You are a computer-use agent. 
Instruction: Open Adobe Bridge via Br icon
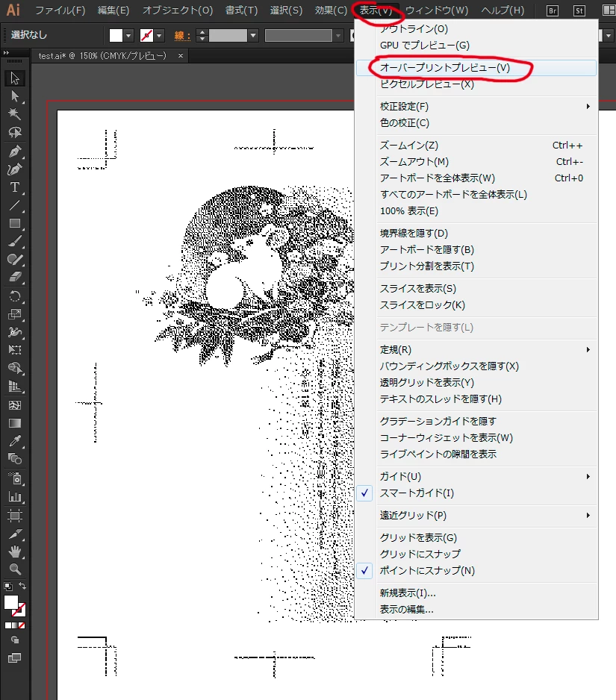point(553,10)
